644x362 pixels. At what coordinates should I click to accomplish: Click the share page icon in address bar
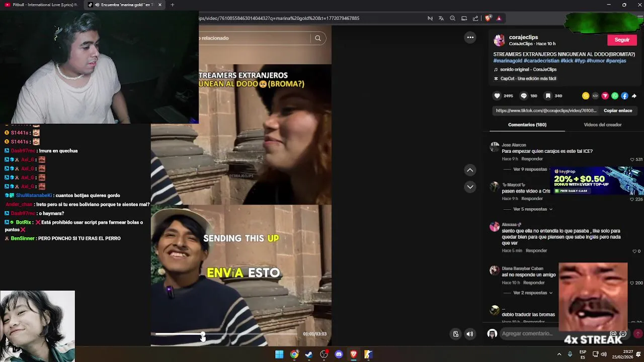(x=475, y=18)
